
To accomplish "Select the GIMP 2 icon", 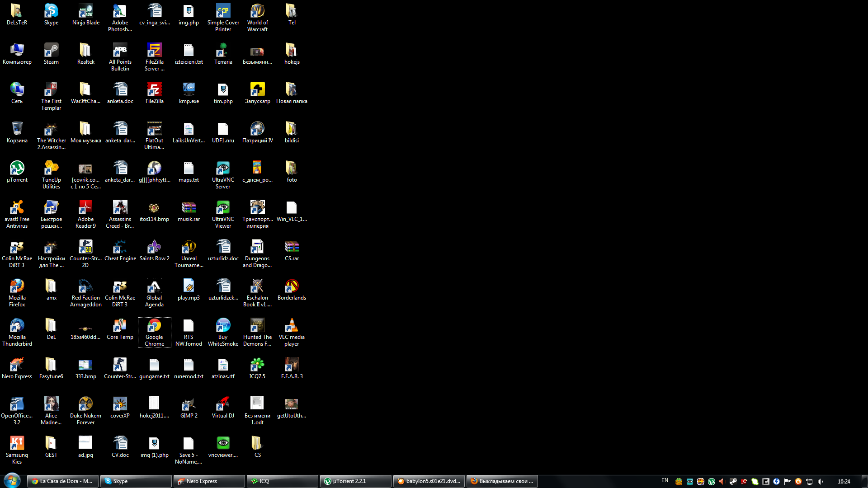I will (189, 408).
